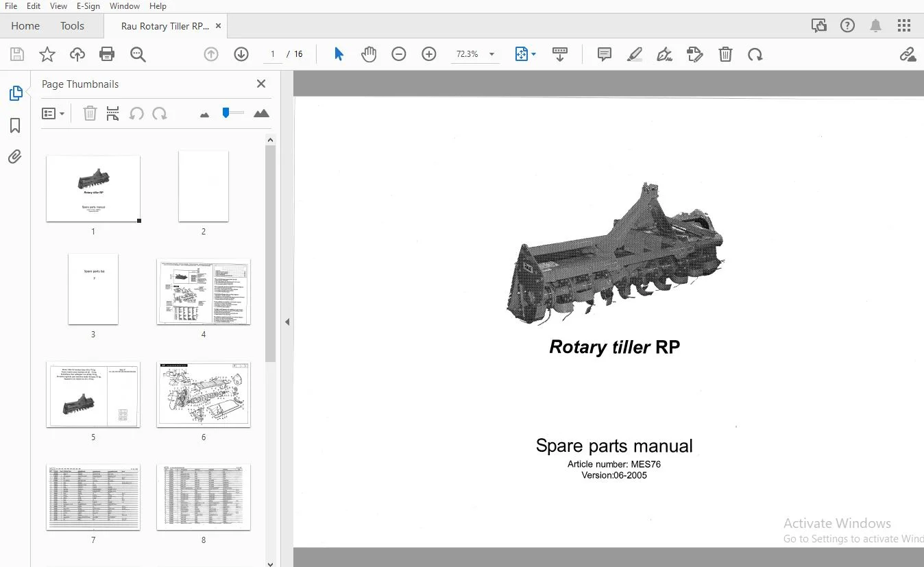Image resolution: width=924 pixels, height=567 pixels.
Task: Click thumbnails panel scrollbar up arrow
Action: point(270,140)
